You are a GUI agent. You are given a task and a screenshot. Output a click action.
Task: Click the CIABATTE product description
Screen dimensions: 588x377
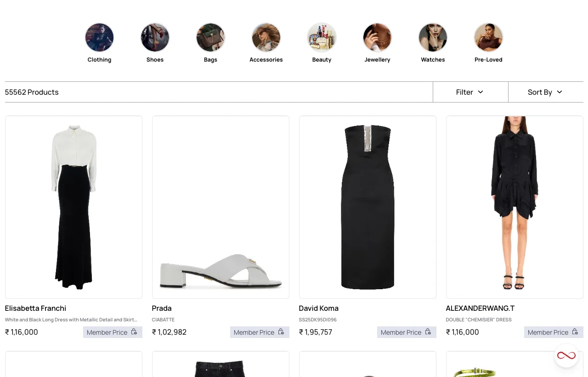click(x=163, y=320)
